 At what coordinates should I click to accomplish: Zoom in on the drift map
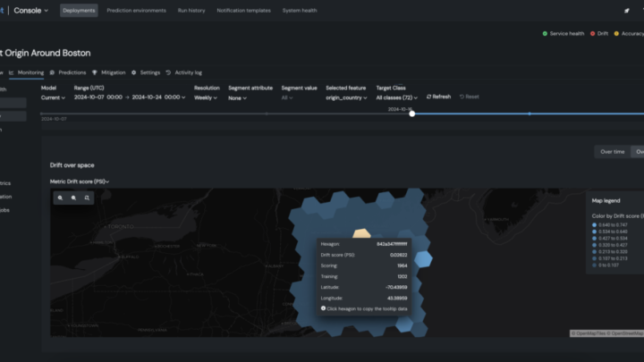click(61, 198)
